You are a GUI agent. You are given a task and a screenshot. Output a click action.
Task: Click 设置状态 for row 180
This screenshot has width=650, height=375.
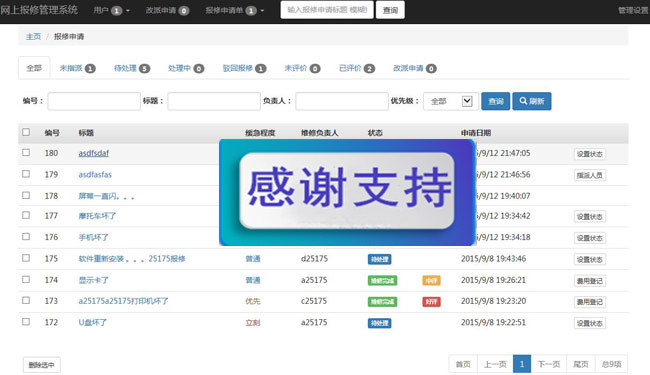click(589, 154)
